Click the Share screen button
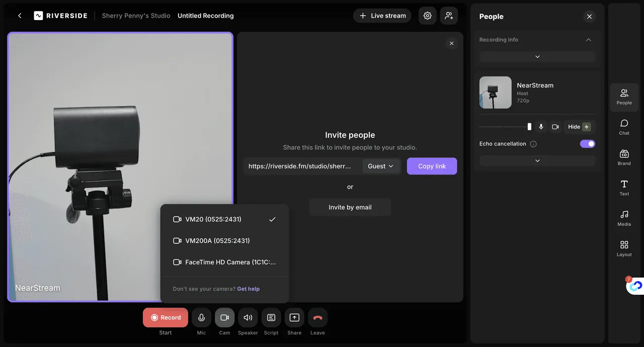 click(294, 317)
